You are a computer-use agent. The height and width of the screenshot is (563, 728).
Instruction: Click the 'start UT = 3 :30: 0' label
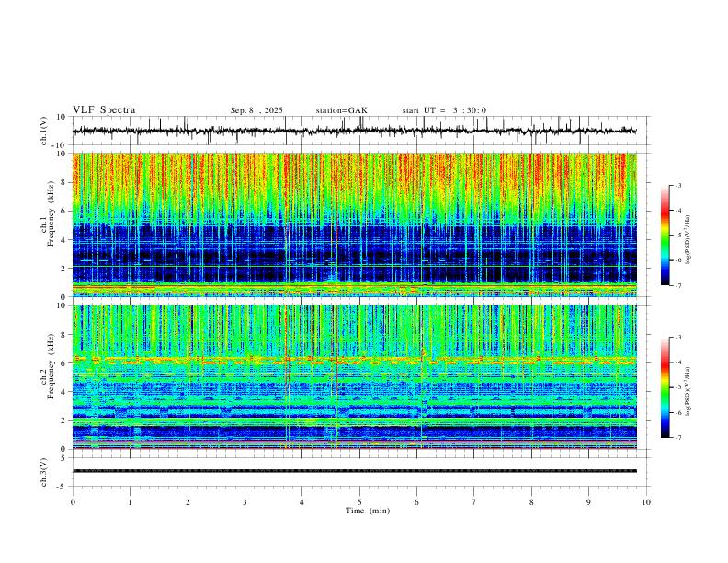tap(444, 110)
